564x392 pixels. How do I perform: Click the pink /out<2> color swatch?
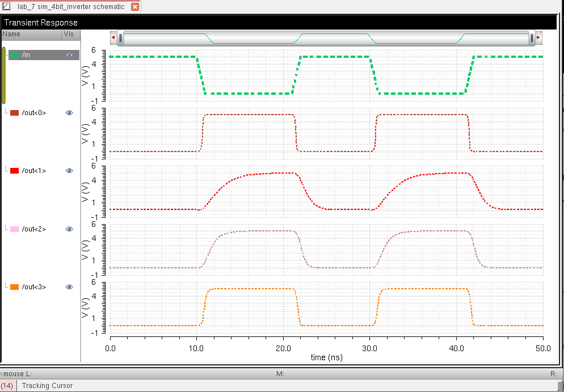[14, 229]
